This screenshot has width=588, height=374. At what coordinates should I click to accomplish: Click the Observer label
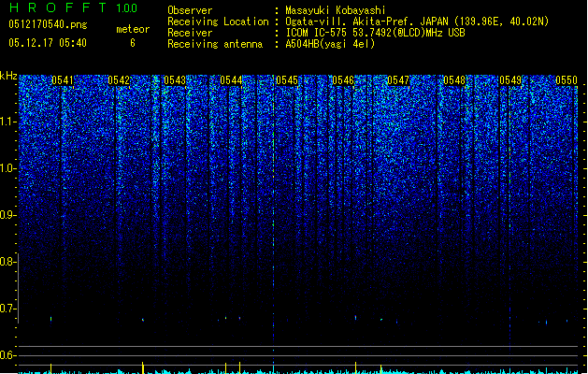pos(190,10)
